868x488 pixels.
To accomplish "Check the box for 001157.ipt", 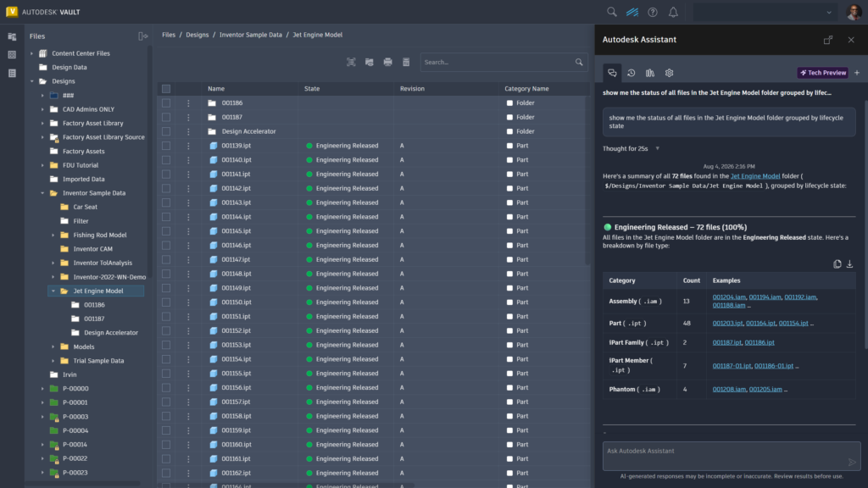I will (166, 402).
